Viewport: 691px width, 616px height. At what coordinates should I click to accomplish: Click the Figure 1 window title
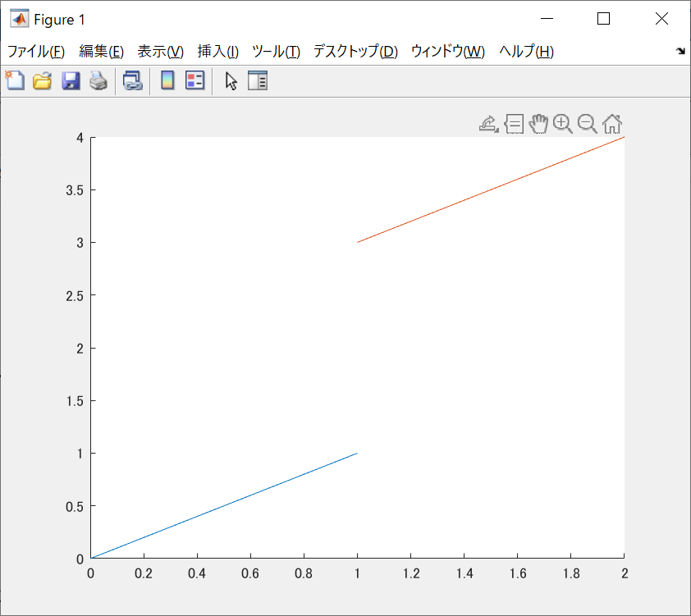point(59,20)
